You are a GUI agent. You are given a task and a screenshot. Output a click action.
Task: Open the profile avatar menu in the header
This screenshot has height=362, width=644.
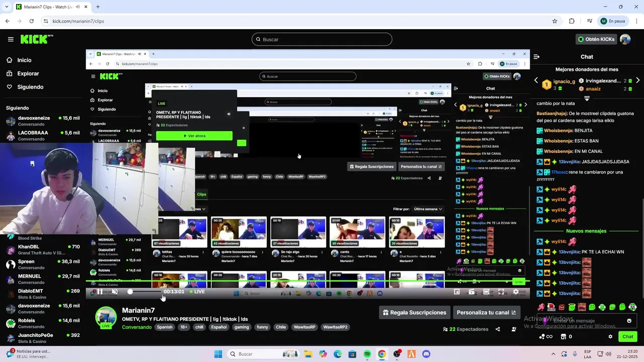[625, 39]
